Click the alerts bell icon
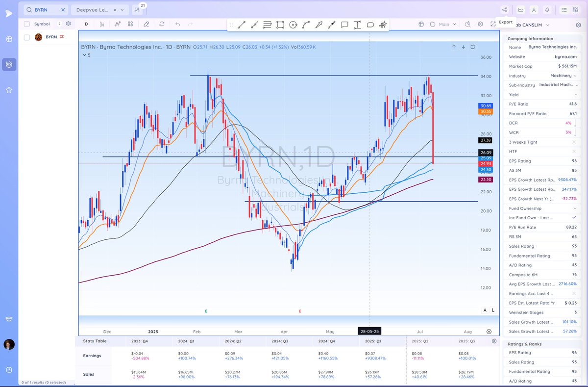This screenshot has height=387, width=588. [547, 9]
